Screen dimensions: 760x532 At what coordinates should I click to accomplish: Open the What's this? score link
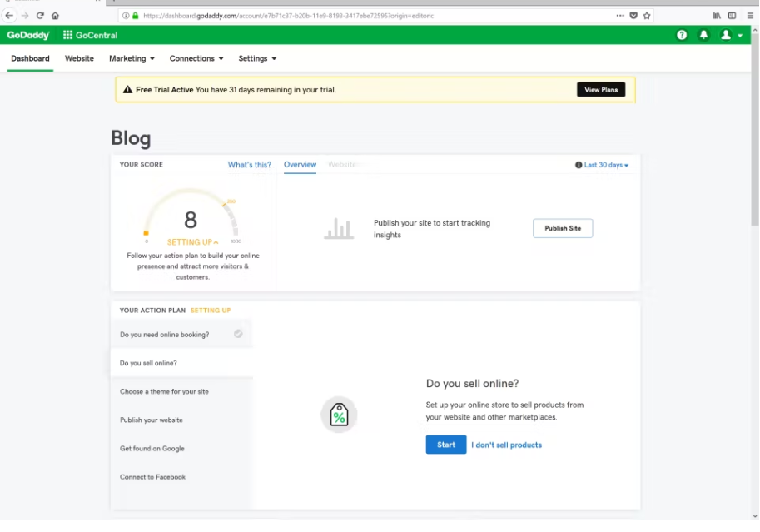point(250,164)
